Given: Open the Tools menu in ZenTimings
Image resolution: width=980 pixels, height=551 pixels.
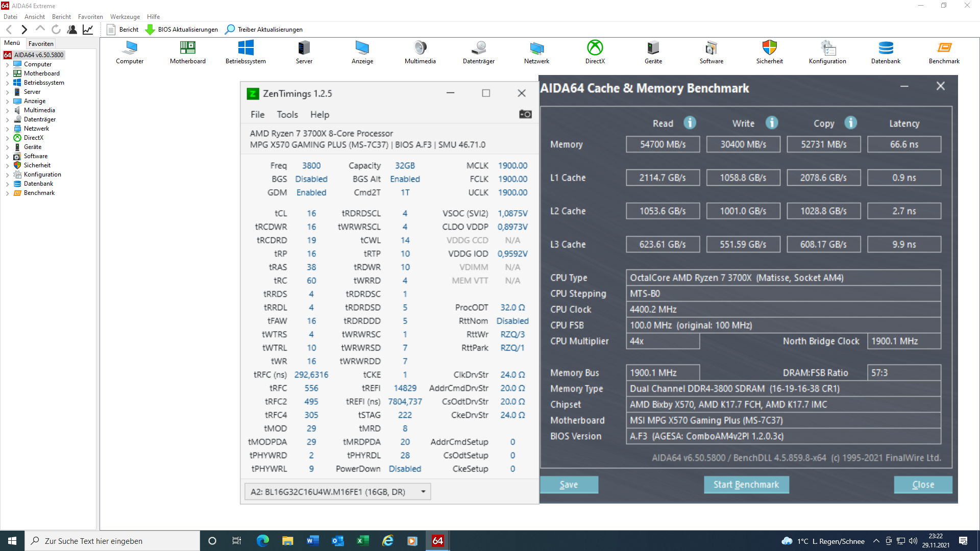Looking at the screenshot, I should (x=287, y=114).
